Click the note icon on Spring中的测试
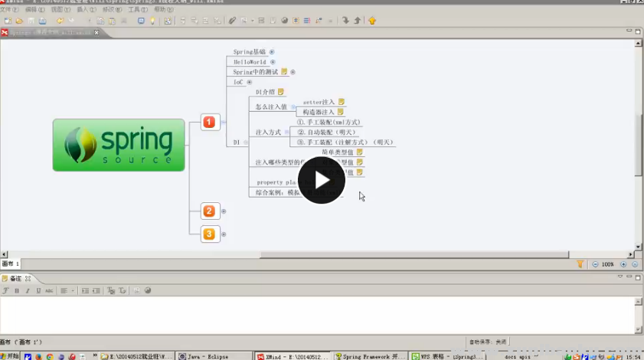 pos(284,72)
